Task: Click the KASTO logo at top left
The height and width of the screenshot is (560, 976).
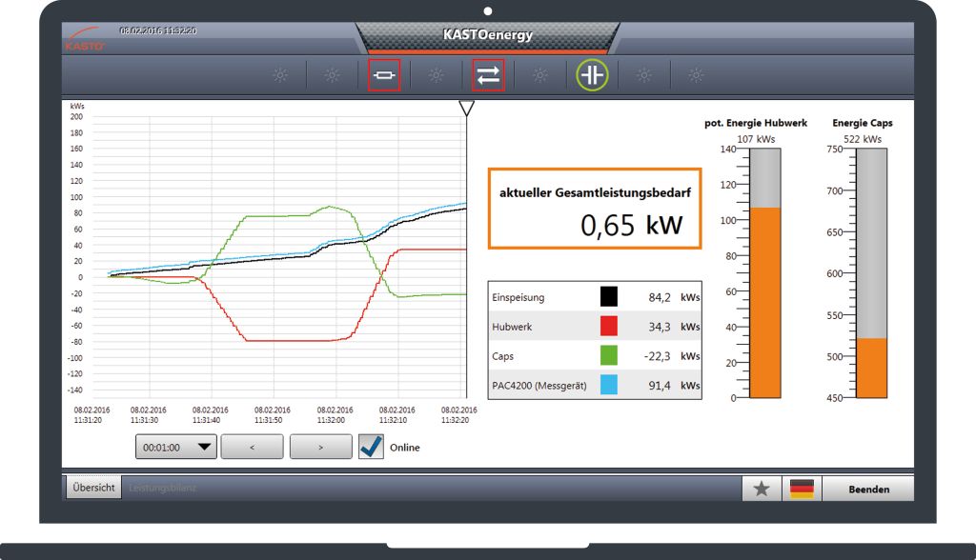Action: [84, 39]
